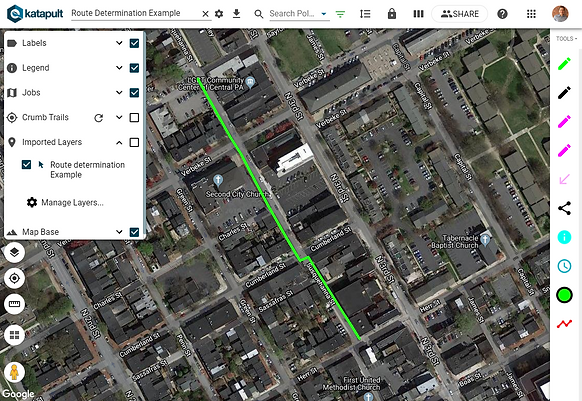Uncheck the Route determination Example layer
This screenshot has width=582, height=401.
(x=26, y=164)
